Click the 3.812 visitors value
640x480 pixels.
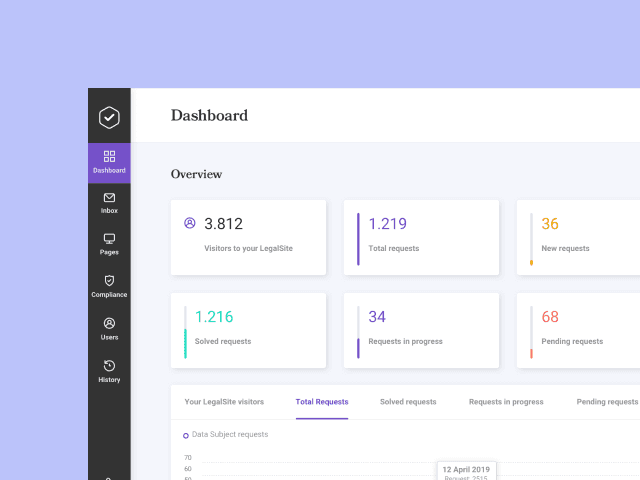click(x=223, y=224)
